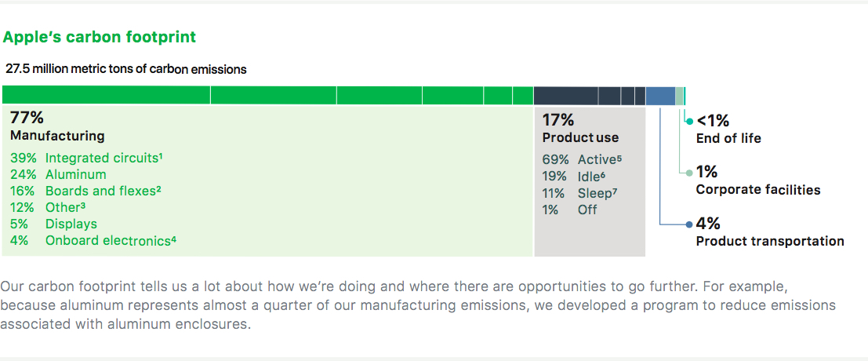The height and width of the screenshot is (361, 868).
Task: Click the Integrated circuits footnote entry
Action: click(86, 158)
